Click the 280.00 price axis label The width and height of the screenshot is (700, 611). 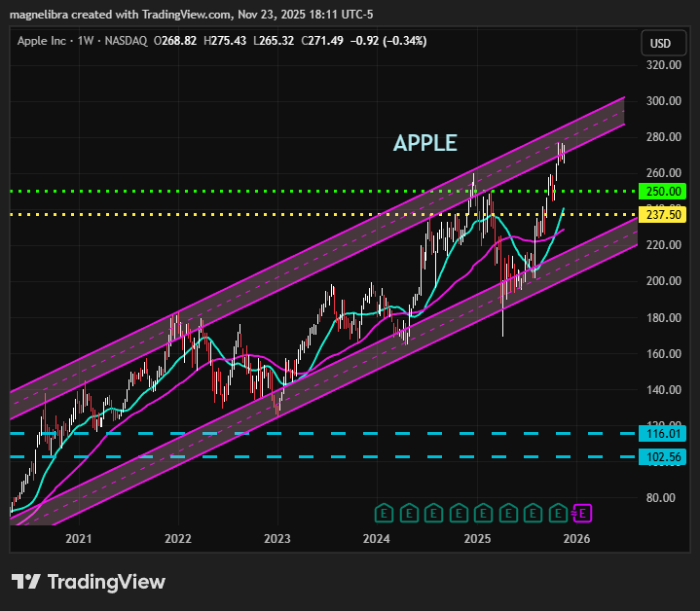pyautogui.click(x=664, y=137)
